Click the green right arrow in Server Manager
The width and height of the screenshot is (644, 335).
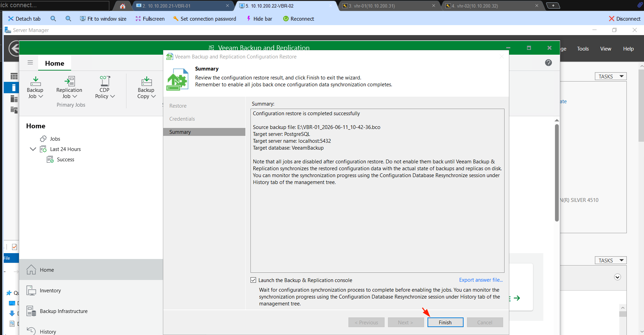[517, 298]
